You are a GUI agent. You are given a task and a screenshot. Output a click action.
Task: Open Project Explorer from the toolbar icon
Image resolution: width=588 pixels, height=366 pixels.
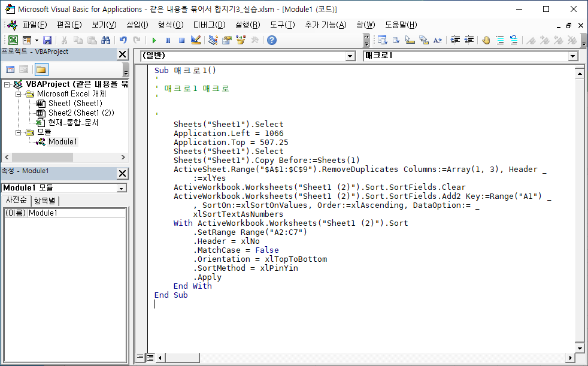[x=213, y=40]
